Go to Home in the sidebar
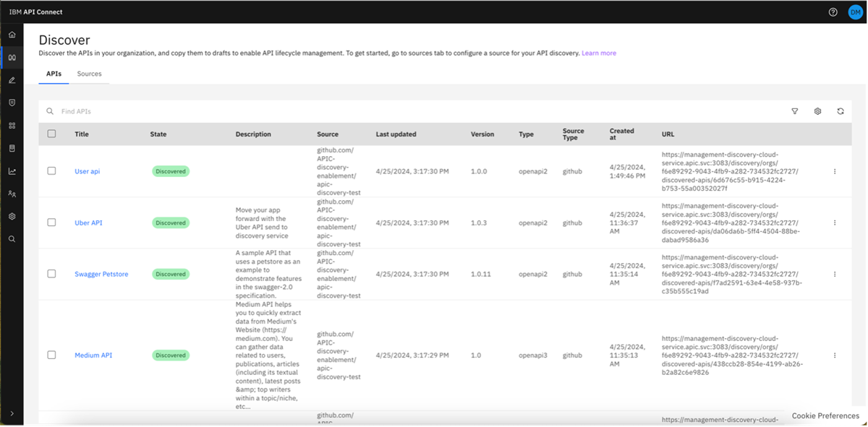 coord(12,35)
